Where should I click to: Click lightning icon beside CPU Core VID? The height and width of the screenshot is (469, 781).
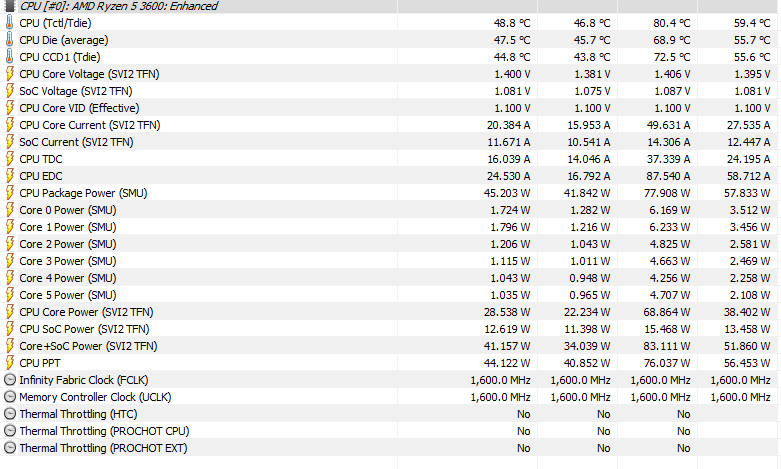(x=9, y=108)
